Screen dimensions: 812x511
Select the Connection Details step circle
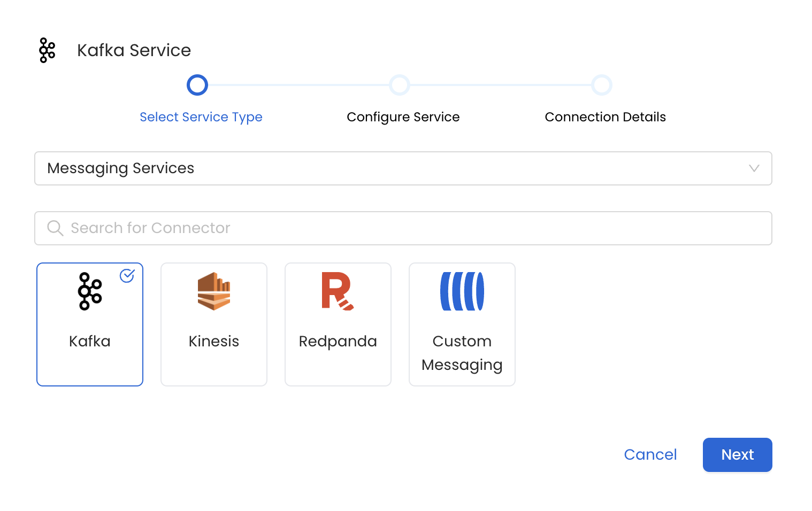point(602,84)
